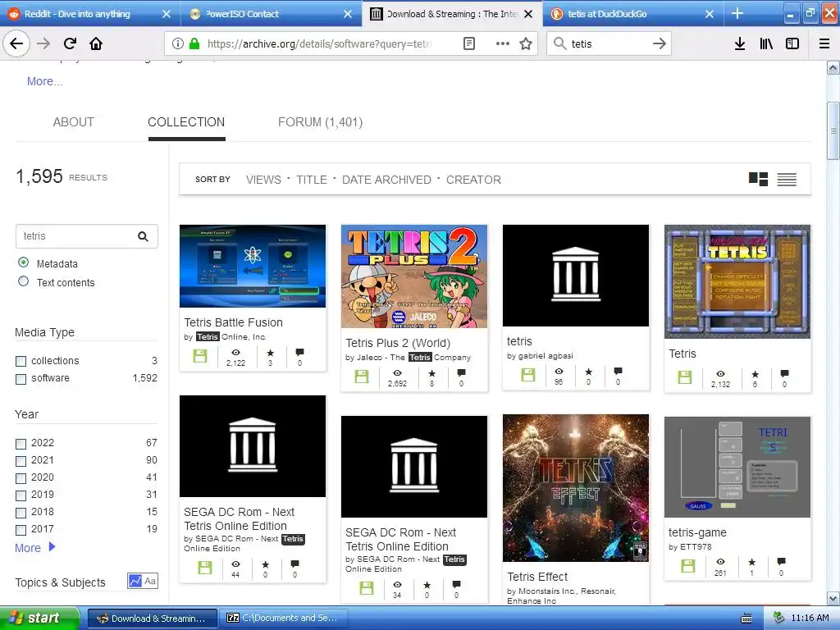Click the software disk icon under Tetris Battle Fusion
Screen dimensions: 840x630
[x=200, y=356]
